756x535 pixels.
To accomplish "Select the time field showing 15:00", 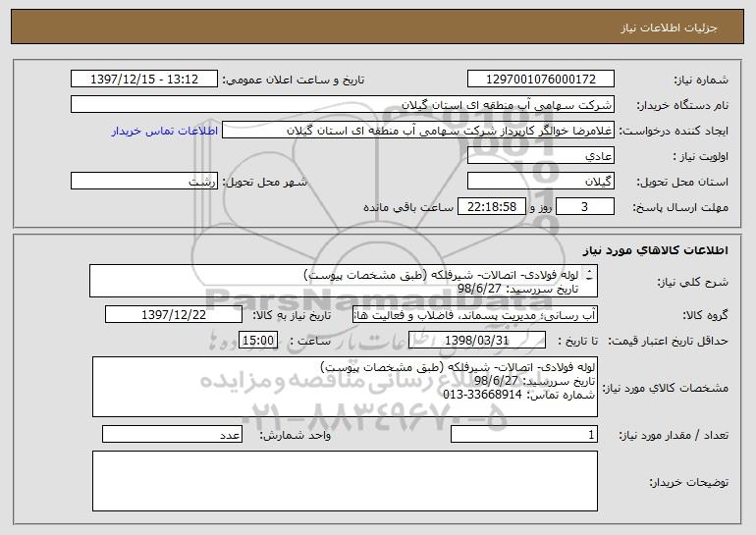I will pos(258,341).
